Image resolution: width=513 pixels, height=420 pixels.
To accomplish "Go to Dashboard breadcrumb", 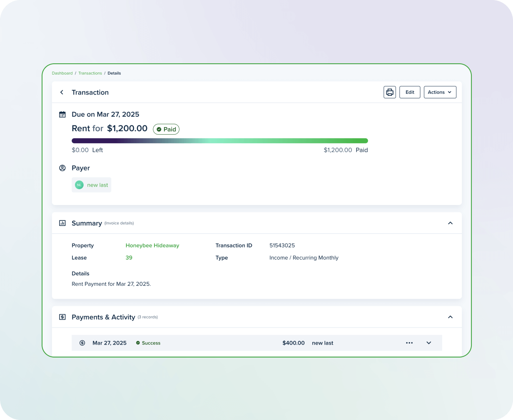I will pos(62,73).
